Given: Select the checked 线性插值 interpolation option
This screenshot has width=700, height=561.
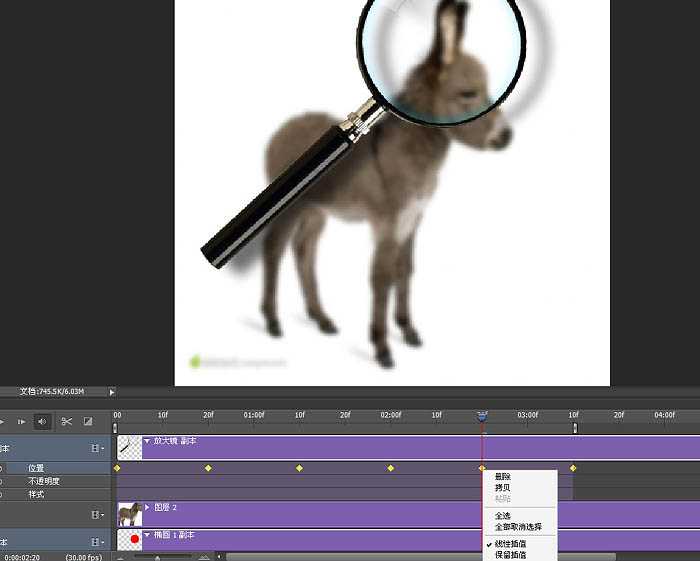Looking at the screenshot, I should click(510, 544).
